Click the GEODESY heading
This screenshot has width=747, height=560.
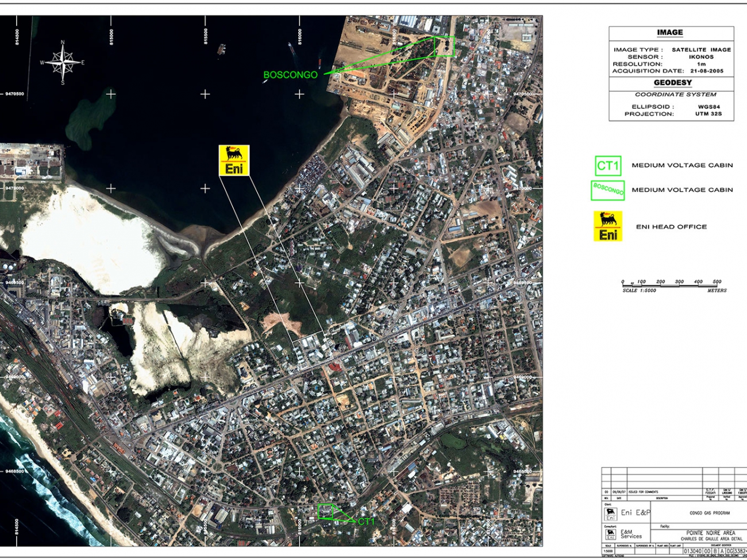(x=672, y=83)
